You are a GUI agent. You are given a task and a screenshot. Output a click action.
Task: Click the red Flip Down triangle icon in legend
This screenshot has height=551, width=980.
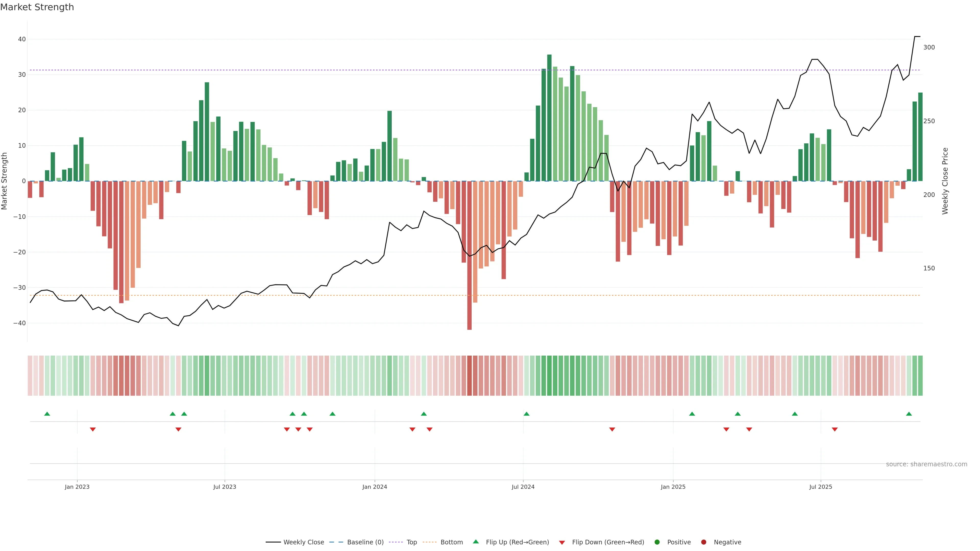click(x=562, y=543)
